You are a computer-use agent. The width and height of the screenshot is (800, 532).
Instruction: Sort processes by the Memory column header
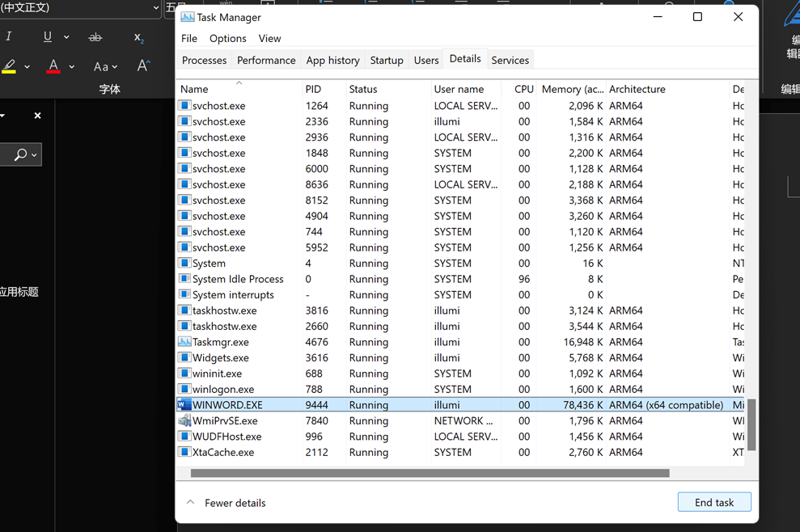[x=572, y=89]
